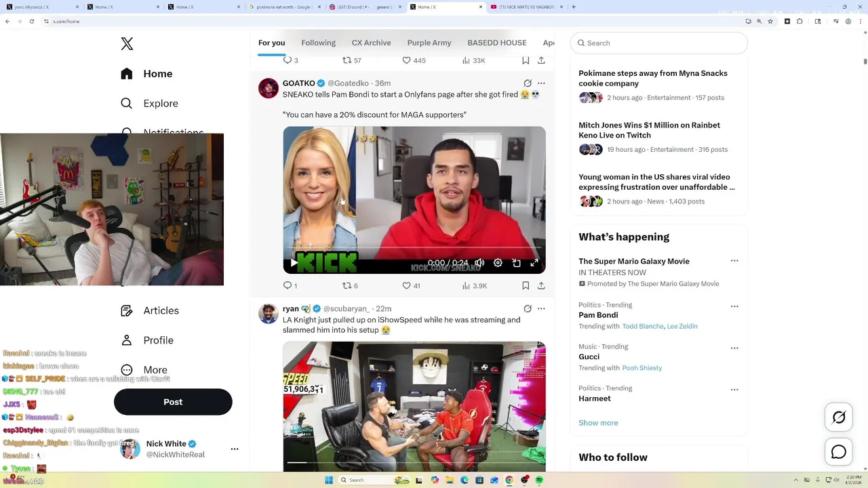The width and height of the screenshot is (868, 488).
Task: Click the Windows Start button
Action: coord(329,480)
